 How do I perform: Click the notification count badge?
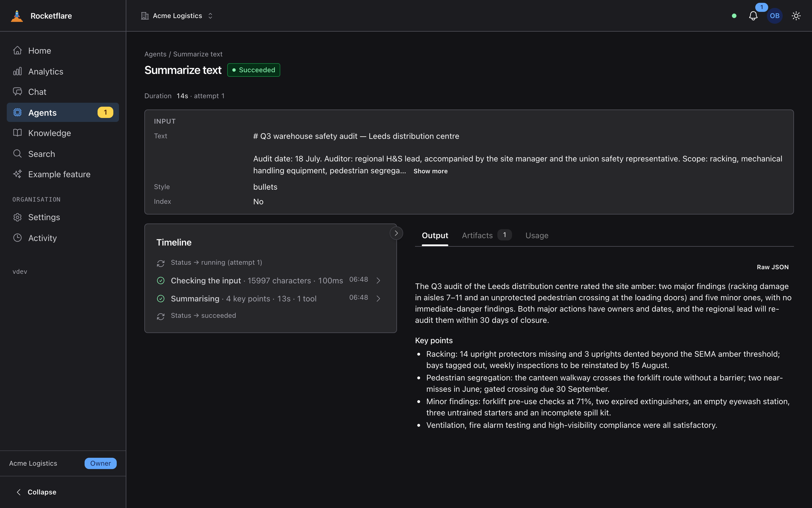[x=762, y=7]
